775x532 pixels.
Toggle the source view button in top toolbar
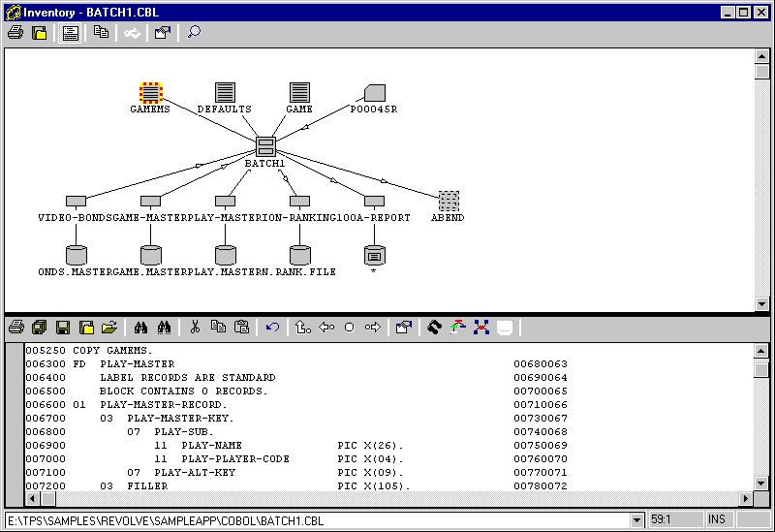(71, 33)
